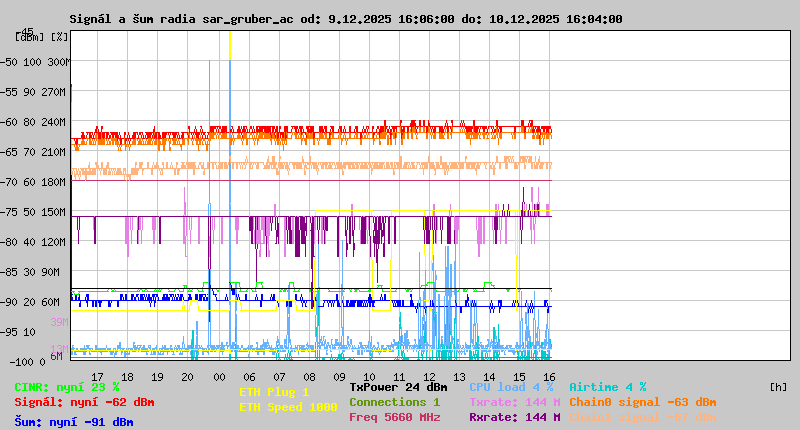The height and width of the screenshot is (430, 800).
Task: Click the 'ETH Plug 1' legend entry
Action: (274, 392)
